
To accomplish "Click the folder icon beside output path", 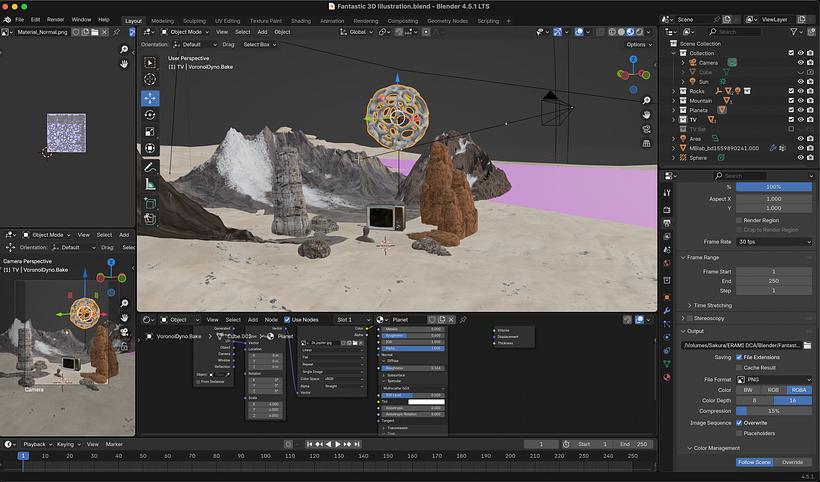I will [807, 345].
